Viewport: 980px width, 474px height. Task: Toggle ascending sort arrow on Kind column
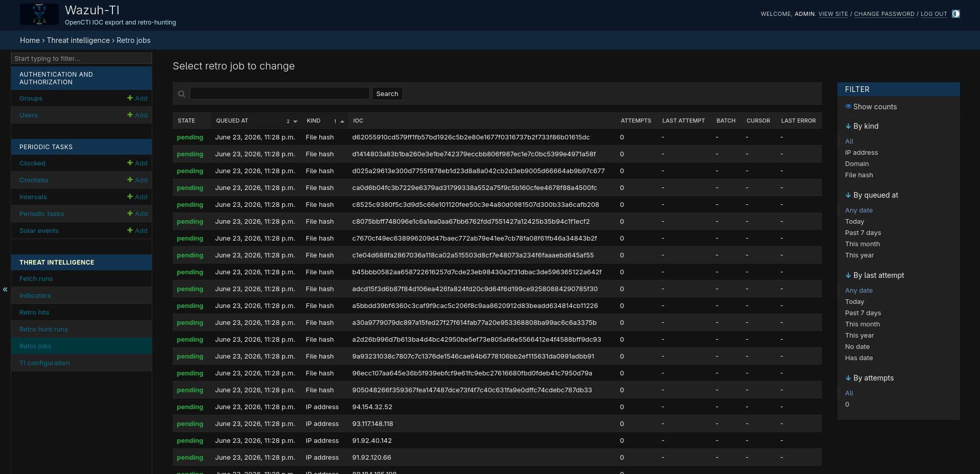coord(342,122)
